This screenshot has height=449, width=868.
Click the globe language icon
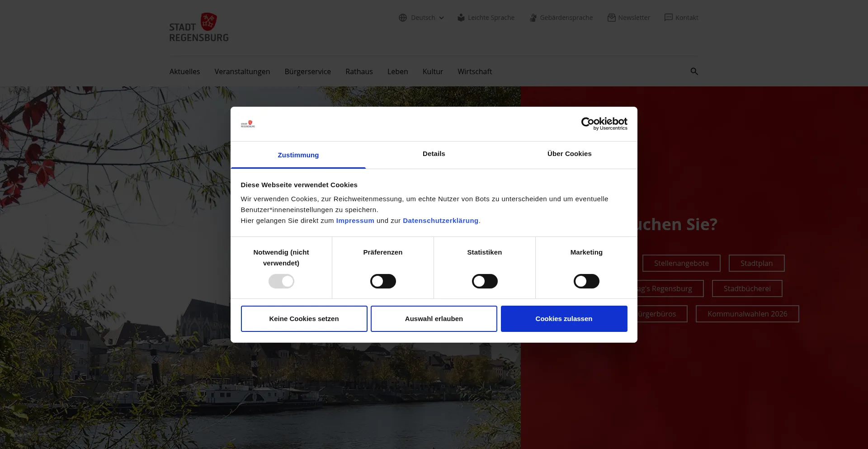[x=403, y=18]
